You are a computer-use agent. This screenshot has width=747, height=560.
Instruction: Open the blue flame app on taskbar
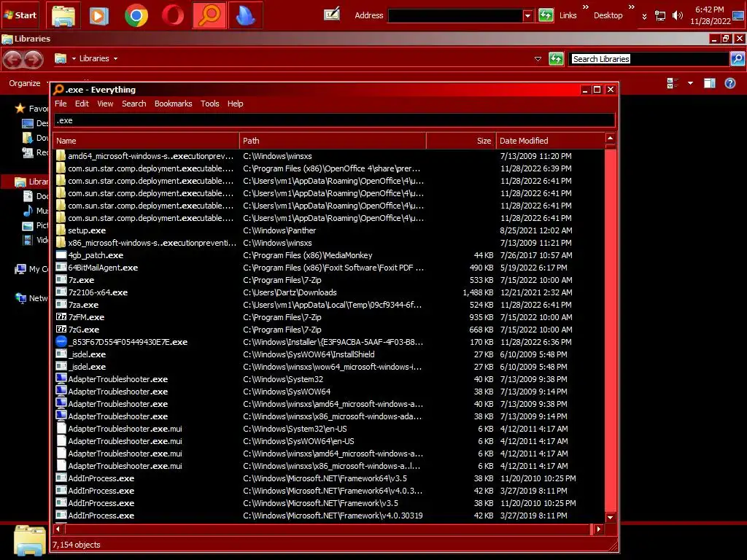tap(245, 15)
